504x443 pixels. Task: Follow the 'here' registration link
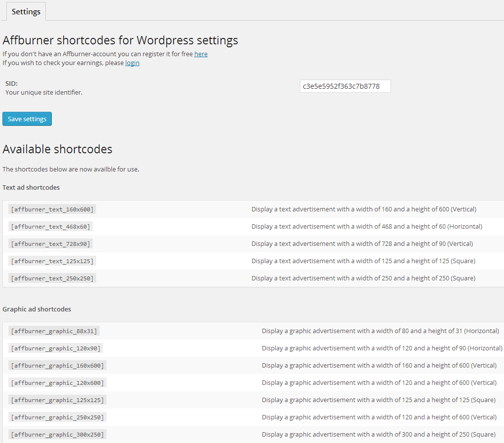(x=201, y=54)
